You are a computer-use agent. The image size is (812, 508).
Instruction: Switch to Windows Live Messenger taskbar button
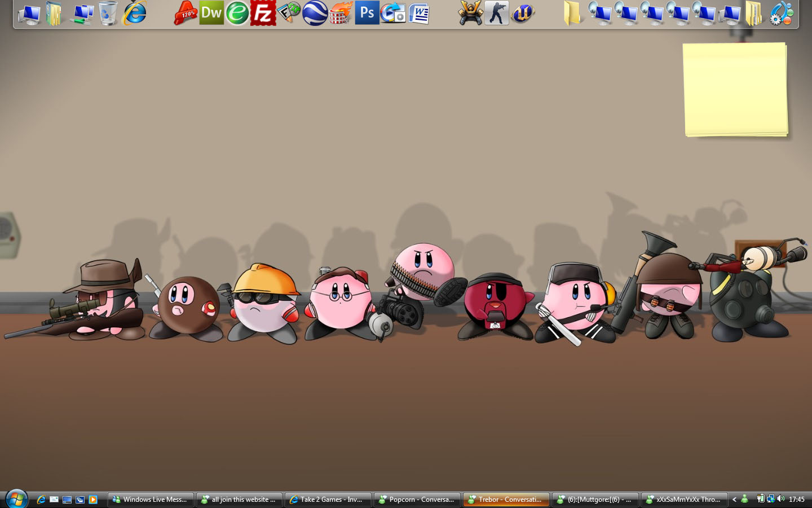(151, 500)
